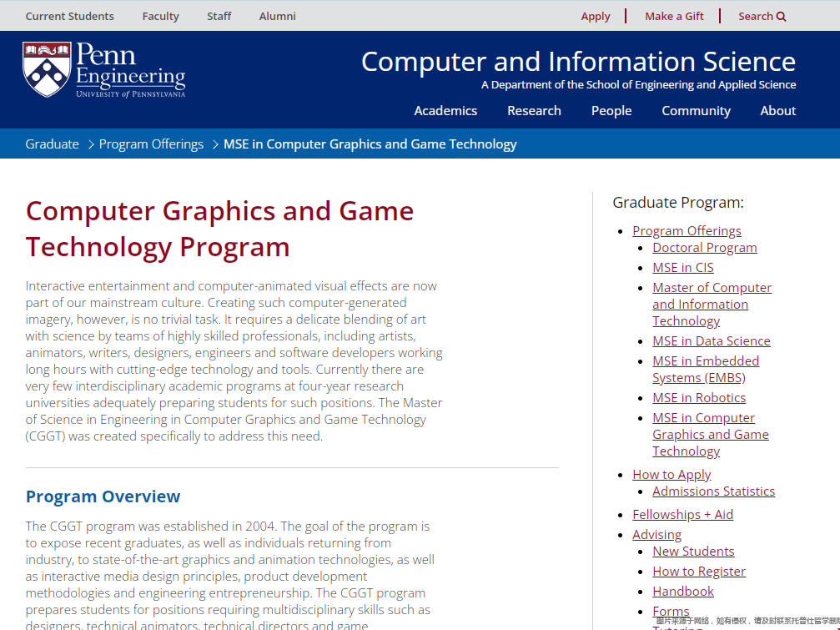Image resolution: width=840 pixels, height=630 pixels.
Task: Navigate to Graduate breadcrumb
Action: 52,144
